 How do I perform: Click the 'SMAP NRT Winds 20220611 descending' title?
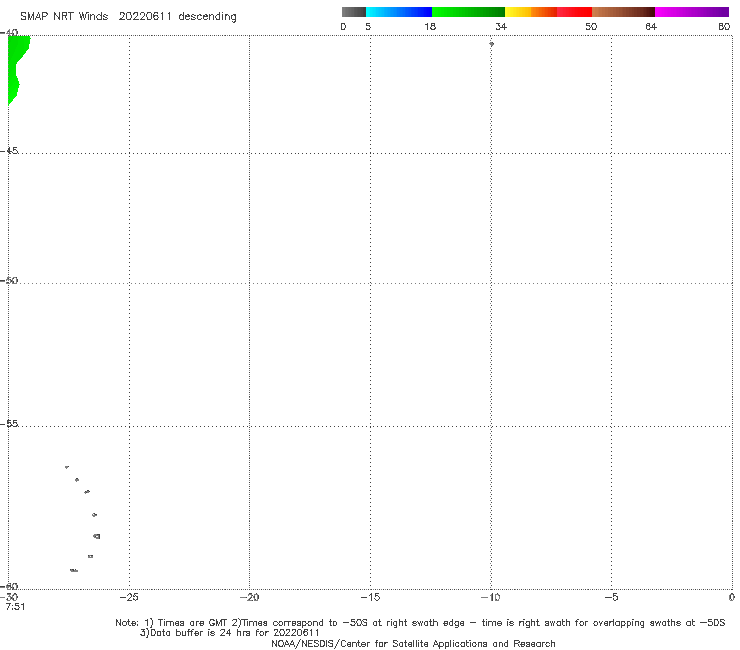tap(128, 17)
